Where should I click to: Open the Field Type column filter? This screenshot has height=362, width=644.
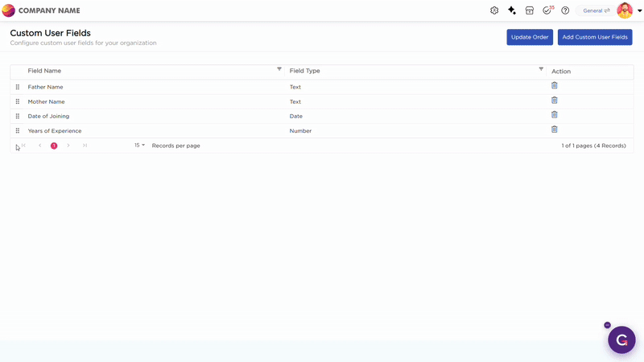click(x=541, y=69)
